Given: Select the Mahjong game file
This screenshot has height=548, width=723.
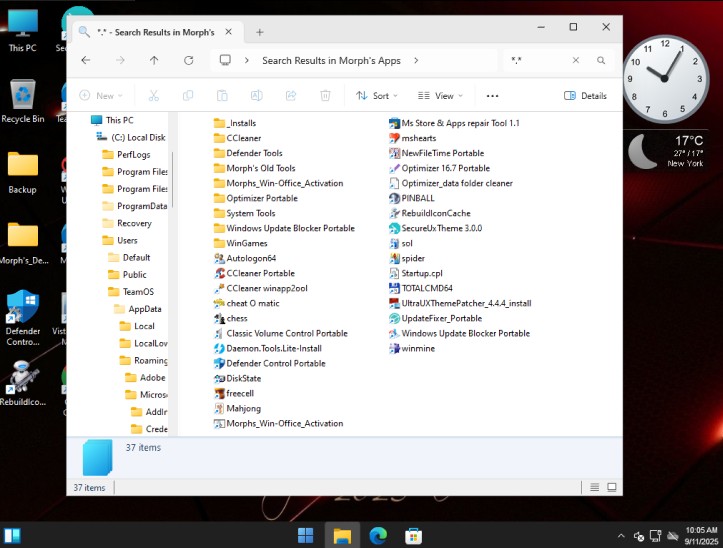Looking at the screenshot, I should [237, 409].
